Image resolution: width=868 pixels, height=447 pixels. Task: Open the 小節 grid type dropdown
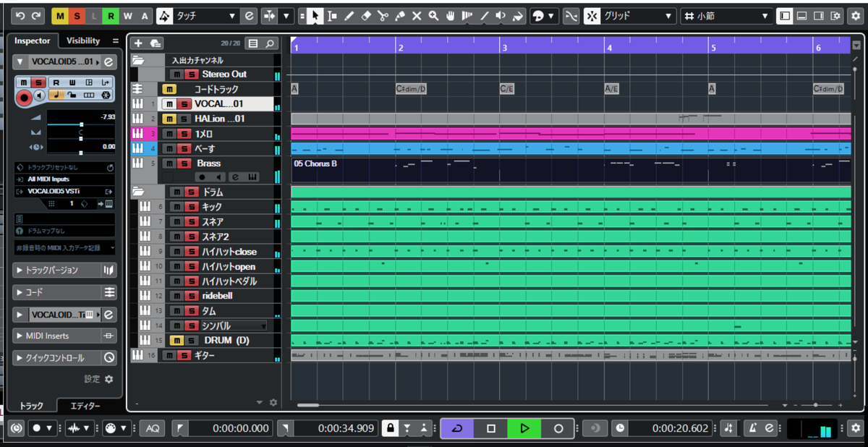point(728,15)
